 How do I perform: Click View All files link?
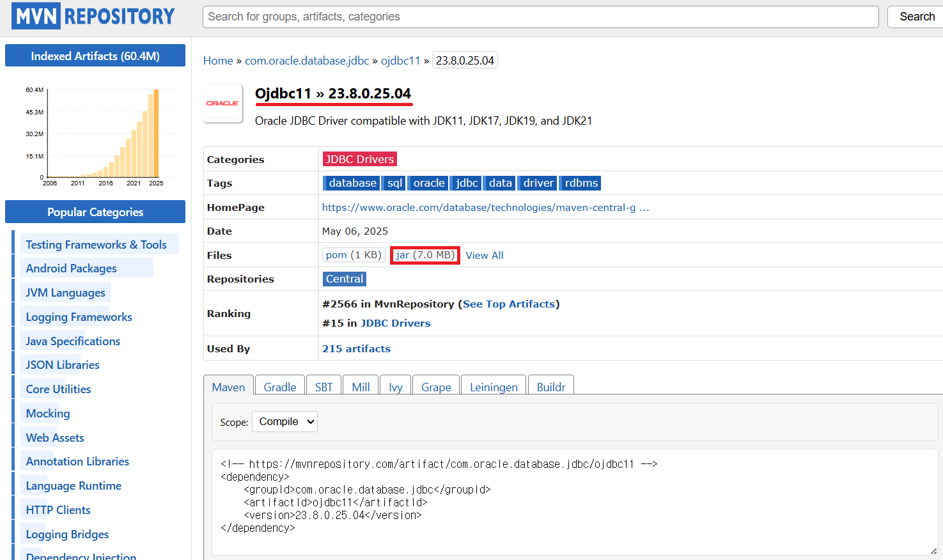click(x=484, y=256)
